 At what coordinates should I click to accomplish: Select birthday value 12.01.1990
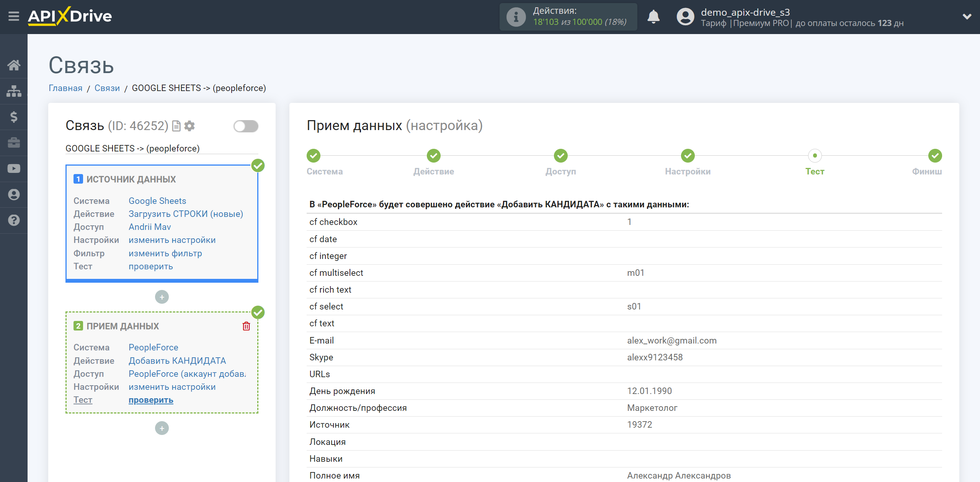pos(650,391)
